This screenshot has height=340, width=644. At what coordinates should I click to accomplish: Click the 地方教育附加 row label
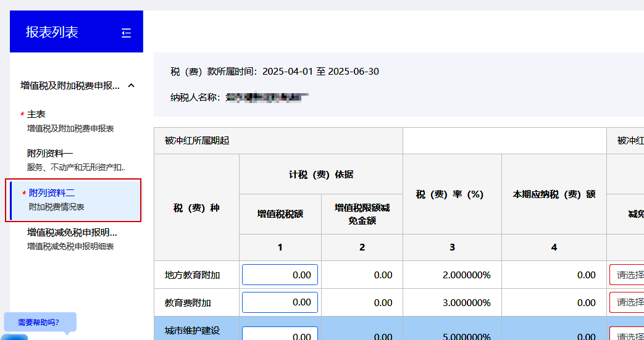pyautogui.click(x=192, y=275)
